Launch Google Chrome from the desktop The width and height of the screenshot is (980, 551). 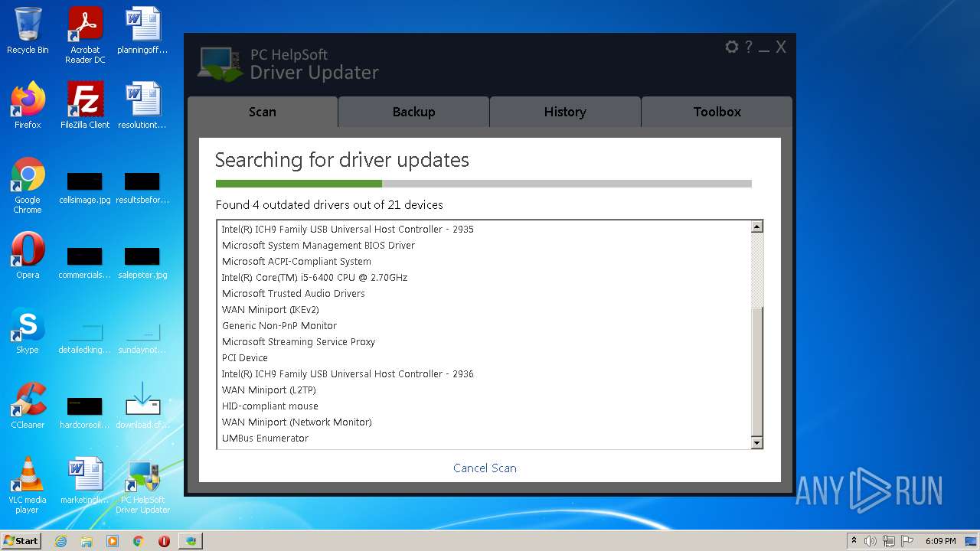coord(28,185)
